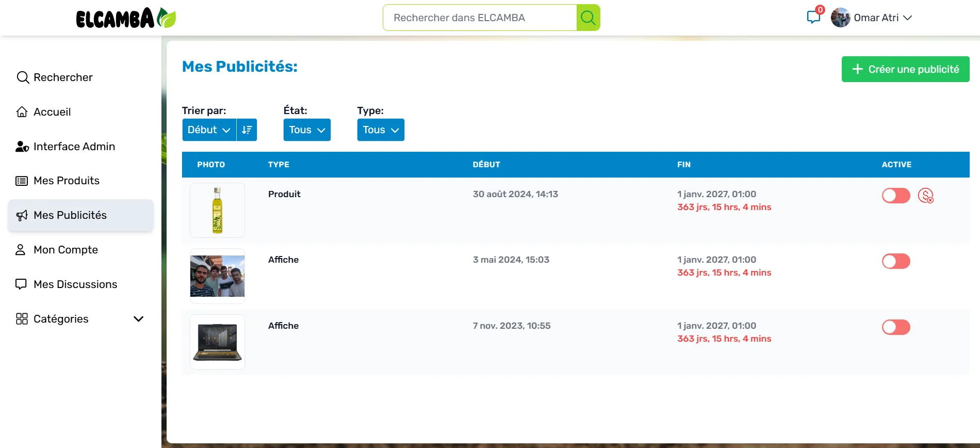Click the TYPE column header

279,165
